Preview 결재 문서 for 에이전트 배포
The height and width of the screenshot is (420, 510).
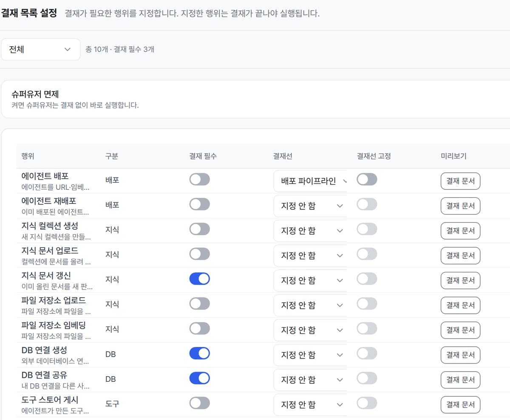click(x=460, y=181)
